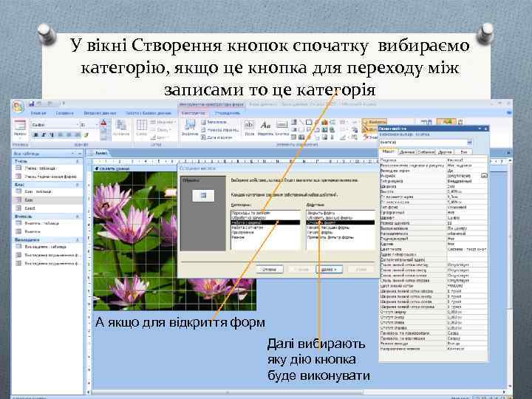Click the property sheet menu arrow in its title bar
Viewport: 532px width, 399px height.
[480, 129]
